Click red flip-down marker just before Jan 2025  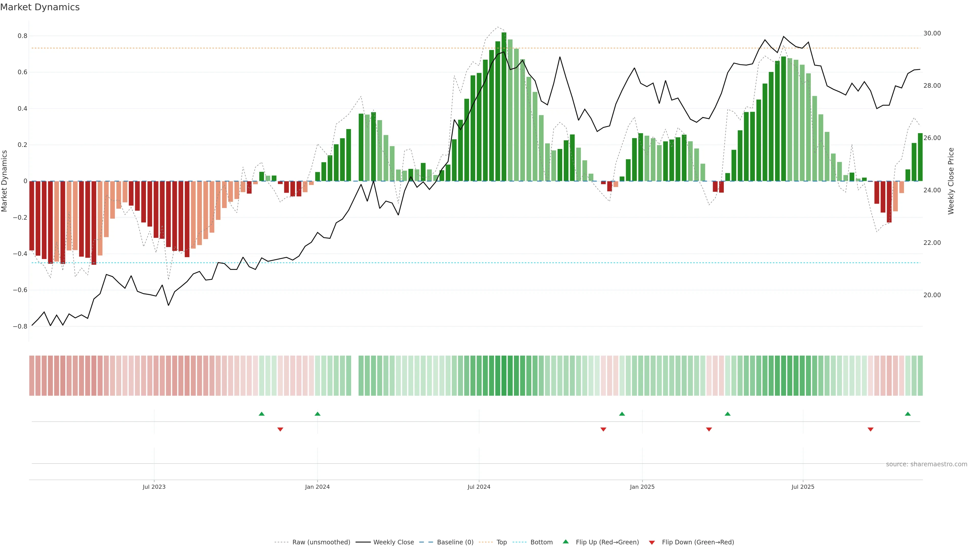click(603, 429)
